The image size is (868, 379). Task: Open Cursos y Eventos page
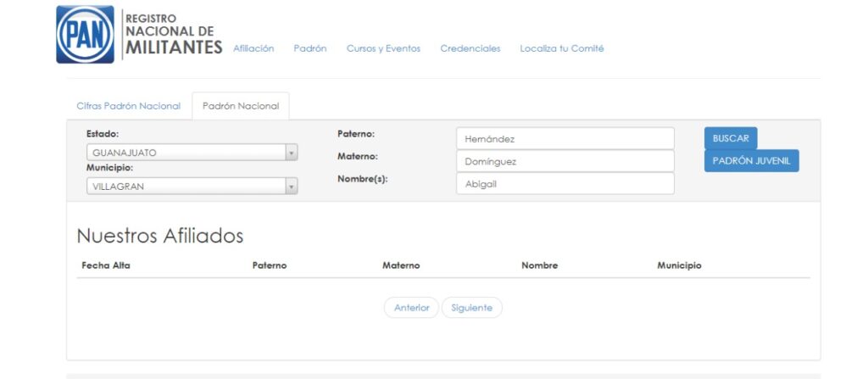coord(383,48)
